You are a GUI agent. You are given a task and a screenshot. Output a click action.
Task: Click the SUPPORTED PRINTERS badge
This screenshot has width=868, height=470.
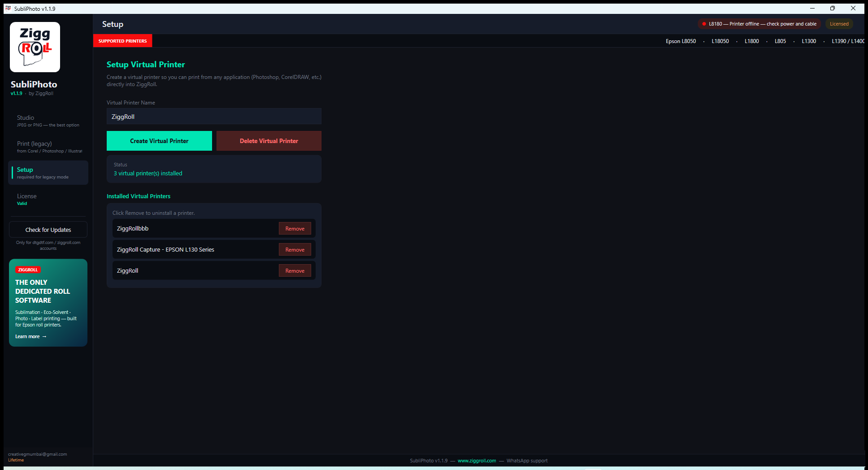(123, 41)
